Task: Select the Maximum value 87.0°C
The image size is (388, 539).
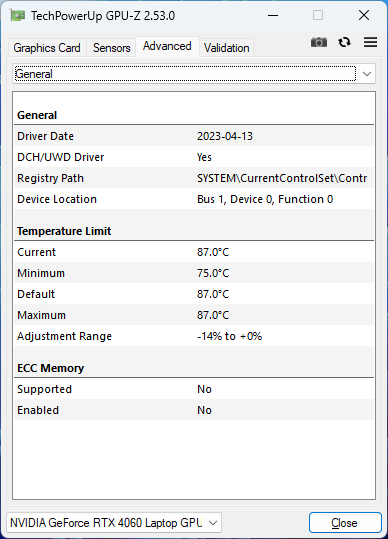Action: pos(213,315)
